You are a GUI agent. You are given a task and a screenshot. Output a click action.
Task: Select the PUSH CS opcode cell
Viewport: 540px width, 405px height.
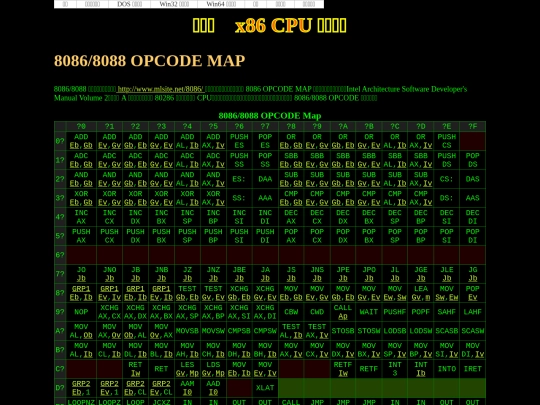coord(446,141)
